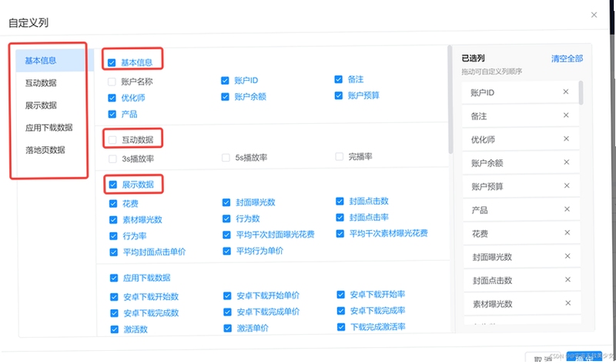
Task: Remove 优化师 from selected columns
Action: [x=566, y=139]
